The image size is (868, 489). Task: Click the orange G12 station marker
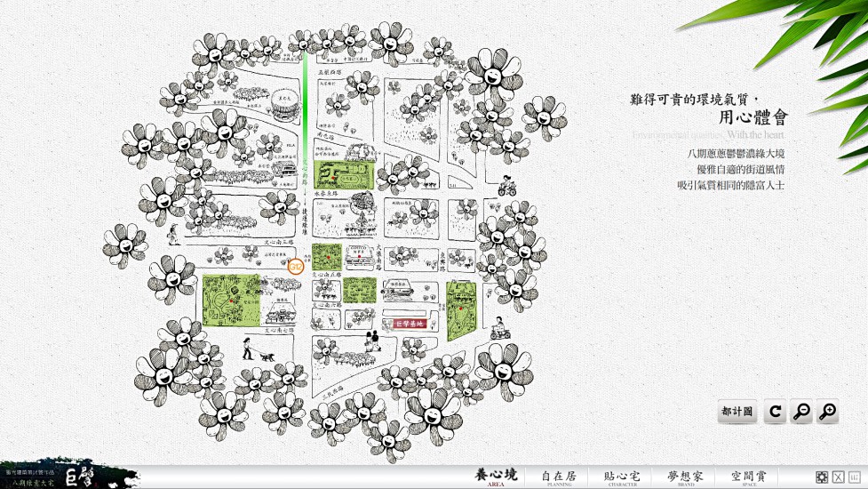296,267
